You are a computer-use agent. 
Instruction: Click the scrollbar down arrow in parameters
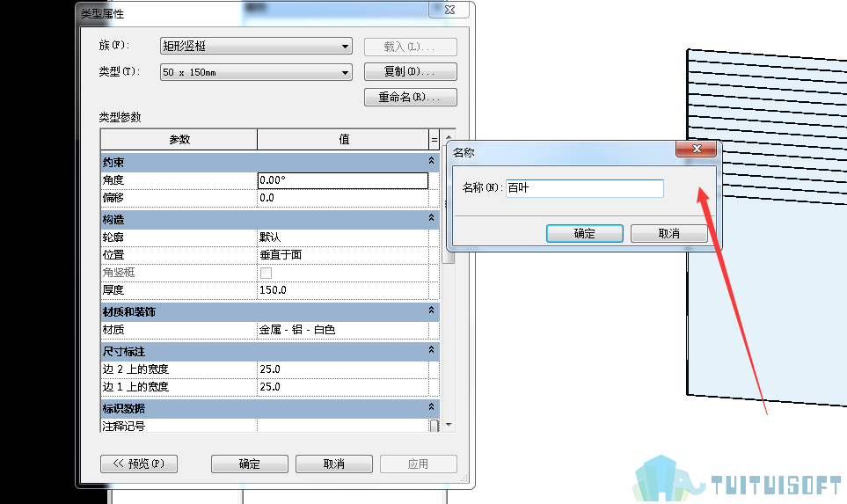pos(449,425)
